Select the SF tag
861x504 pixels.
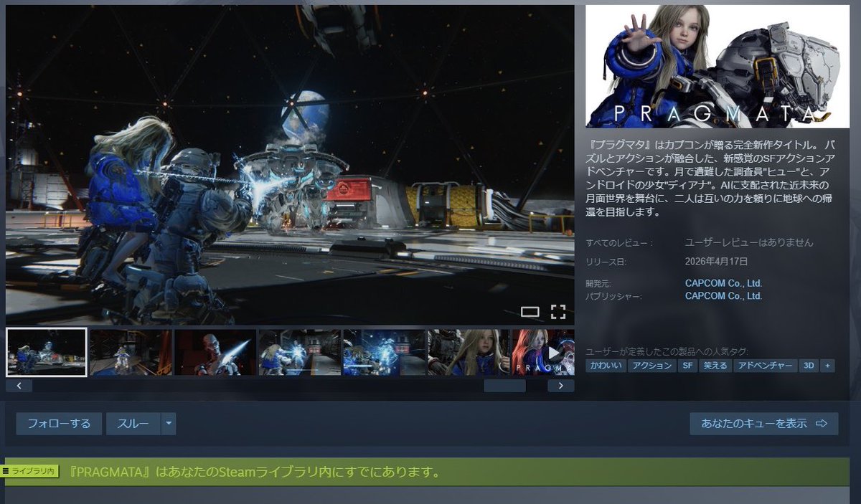pos(688,366)
